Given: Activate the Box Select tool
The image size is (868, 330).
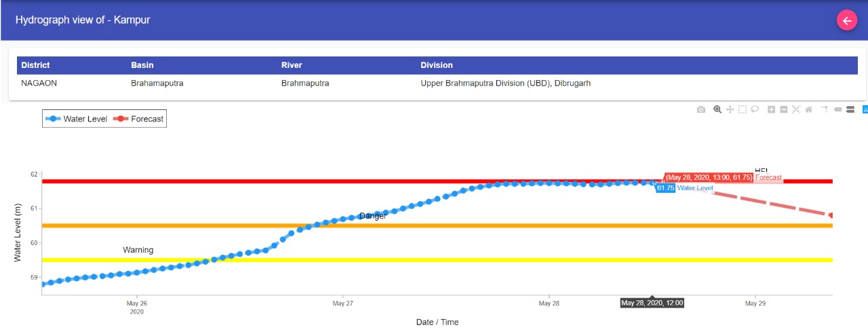Looking at the screenshot, I should coord(743,109).
